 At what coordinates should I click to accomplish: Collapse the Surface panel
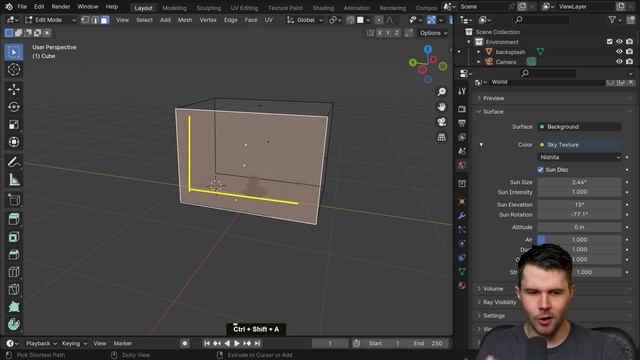(x=493, y=112)
